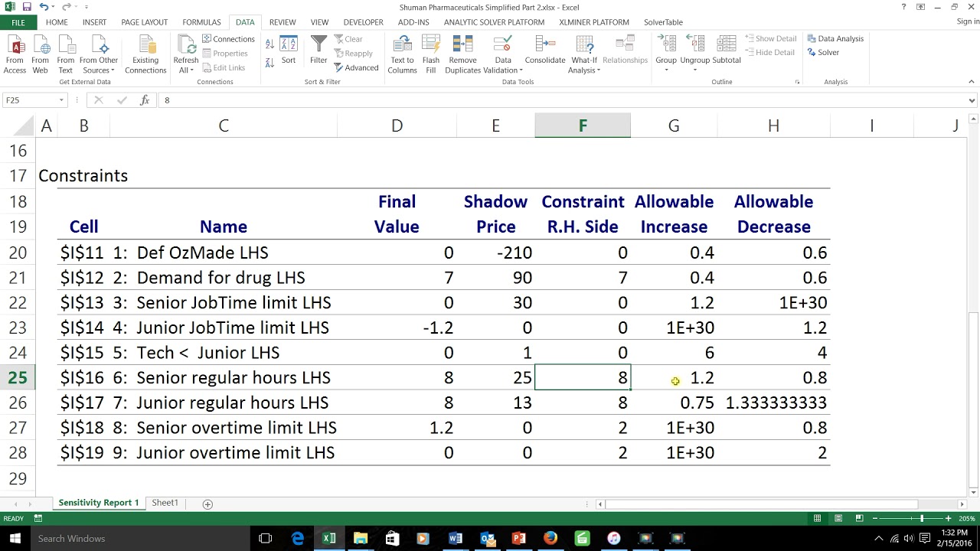Open the FILE tab
The width and height of the screenshot is (980, 551).
coord(18,22)
